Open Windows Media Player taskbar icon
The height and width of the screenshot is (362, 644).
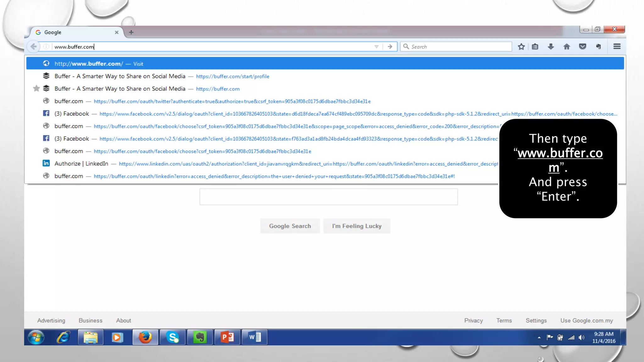tap(118, 337)
